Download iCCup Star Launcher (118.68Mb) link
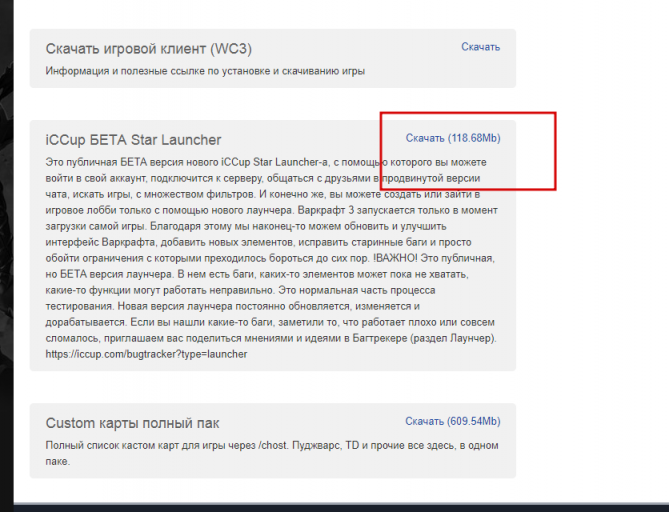Image resolution: width=669 pixels, height=512 pixels. click(453, 138)
